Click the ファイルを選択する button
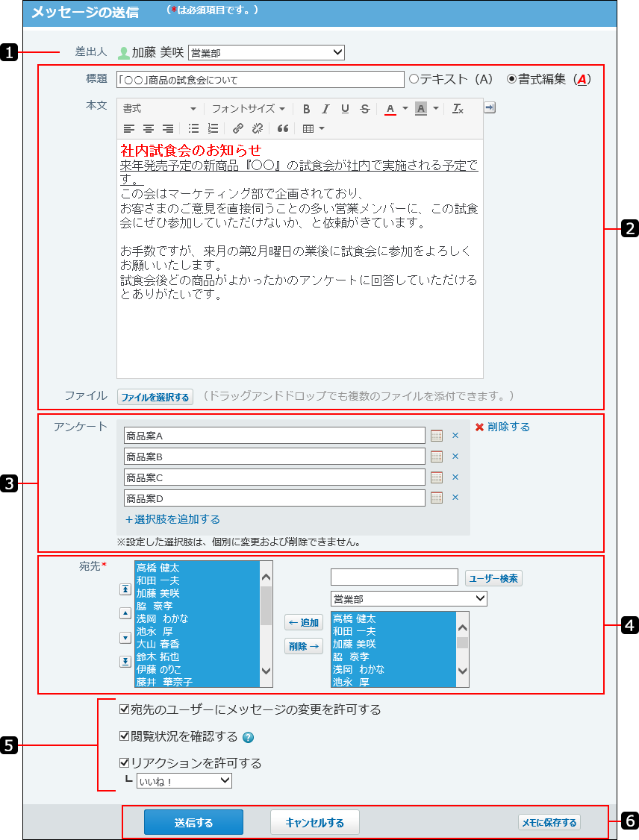Image resolution: width=639 pixels, height=840 pixels. (155, 397)
